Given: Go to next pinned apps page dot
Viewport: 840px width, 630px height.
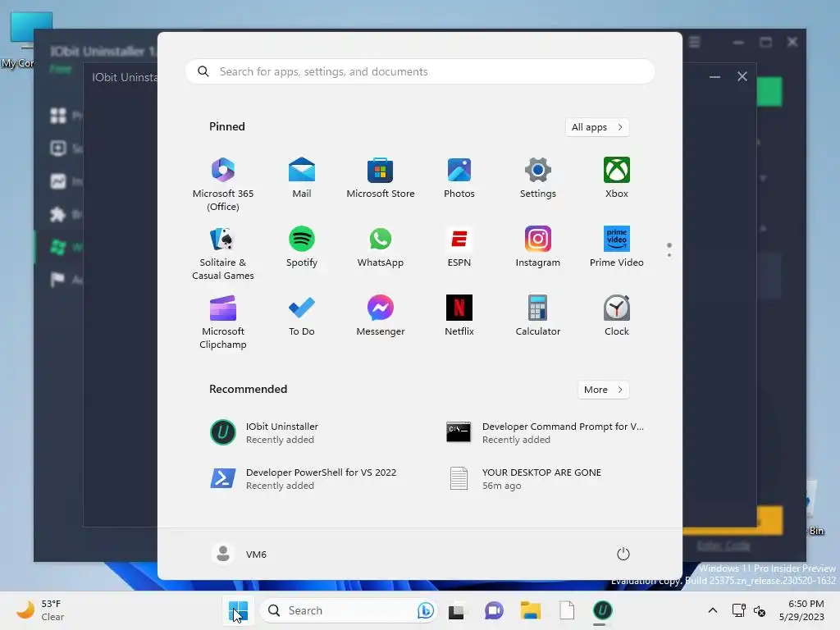Looking at the screenshot, I should [669, 255].
